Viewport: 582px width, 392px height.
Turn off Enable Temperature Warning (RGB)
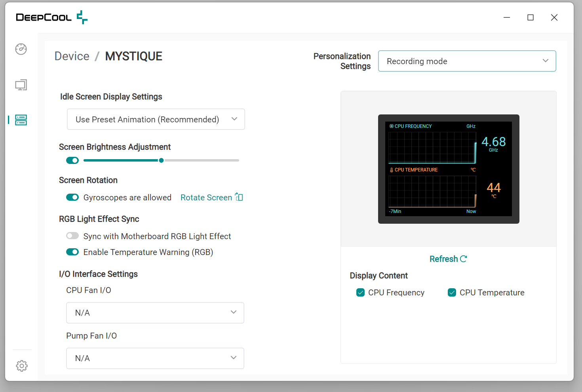click(72, 252)
